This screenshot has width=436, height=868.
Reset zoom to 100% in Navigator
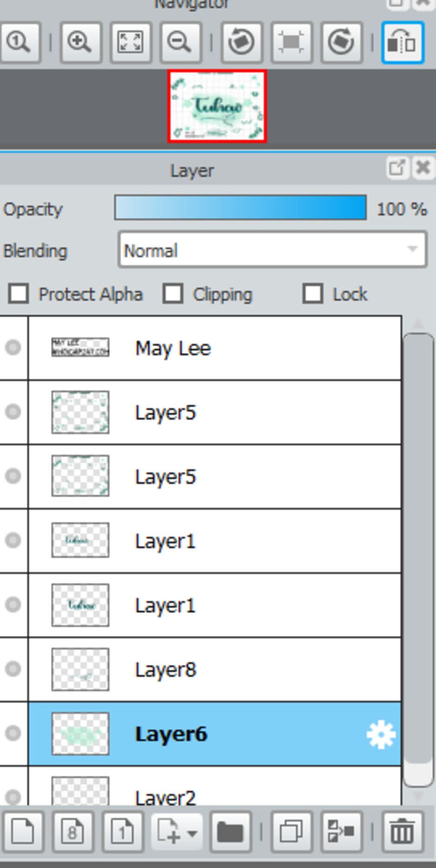point(20,43)
